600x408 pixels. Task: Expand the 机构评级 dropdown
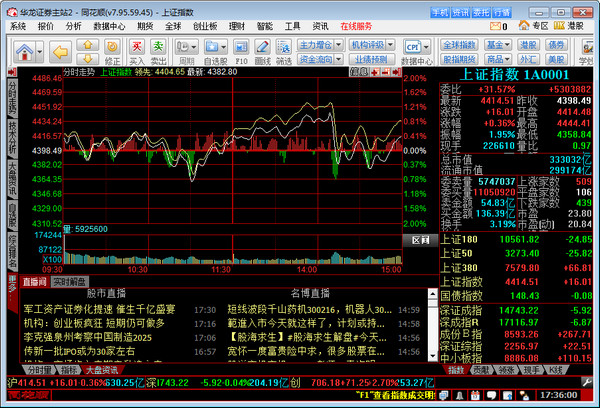[390, 45]
